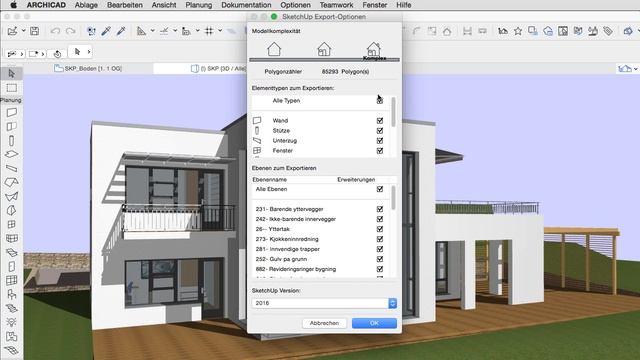Select the Marquee tool in toolbox

click(x=11, y=88)
